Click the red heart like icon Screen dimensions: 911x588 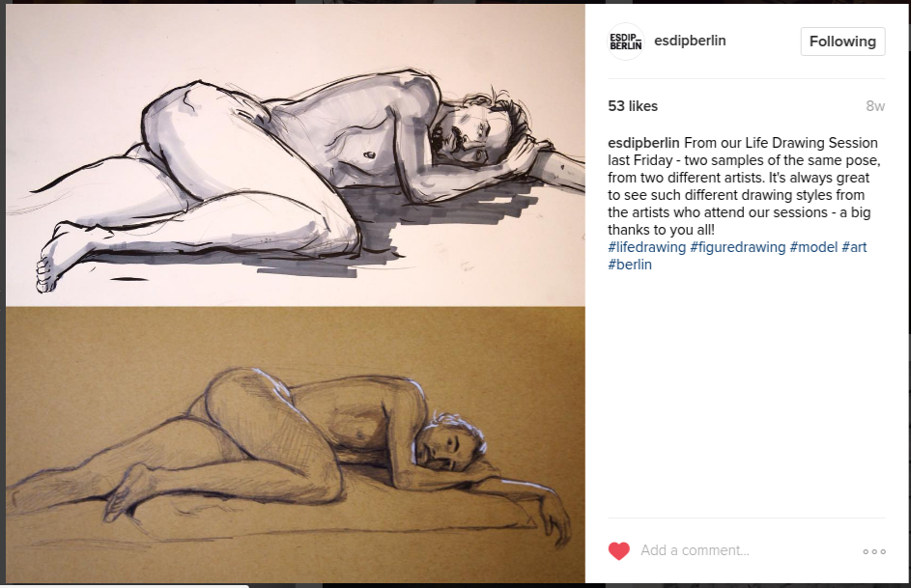point(618,550)
